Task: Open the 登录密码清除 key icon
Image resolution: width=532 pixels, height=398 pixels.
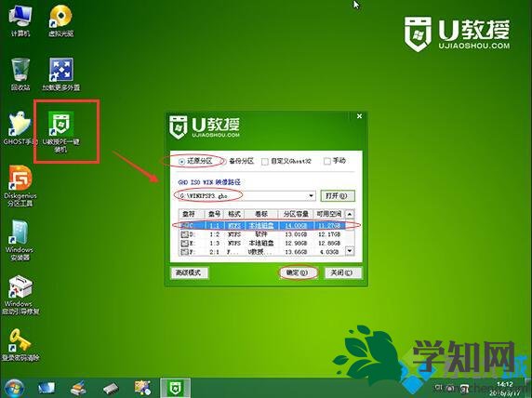Action: pos(20,345)
